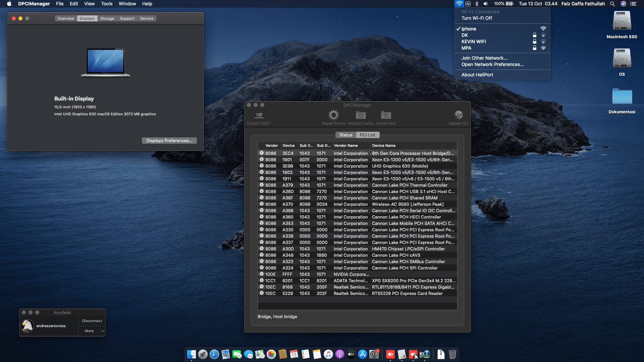
Task: Choose Open Network Preferences
Action: [x=502, y=64]
